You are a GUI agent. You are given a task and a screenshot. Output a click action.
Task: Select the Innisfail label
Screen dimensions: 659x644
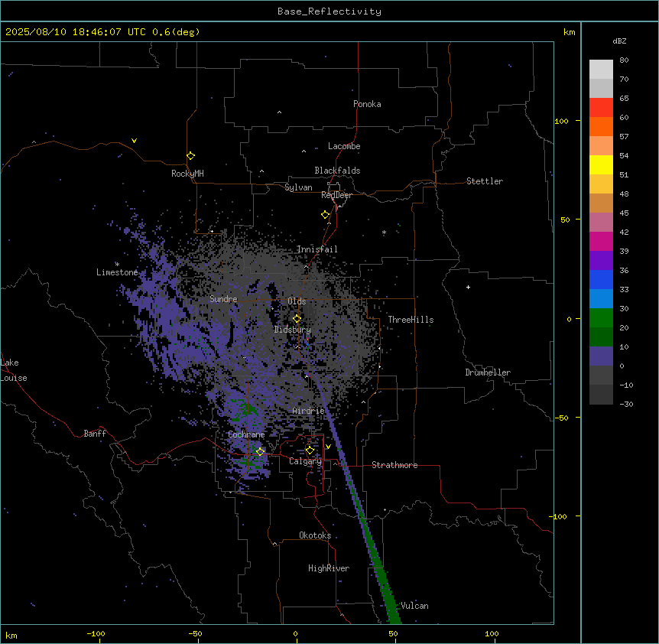coord(317,249)
